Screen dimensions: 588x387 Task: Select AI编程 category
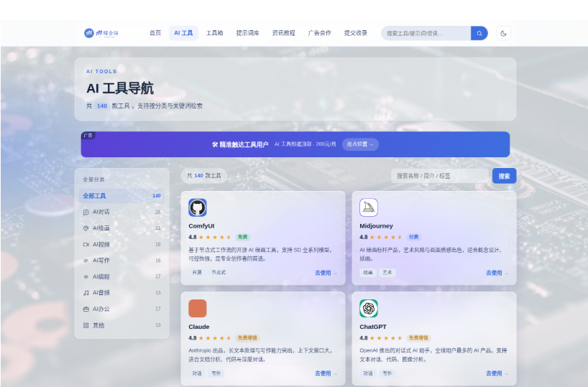121,276
